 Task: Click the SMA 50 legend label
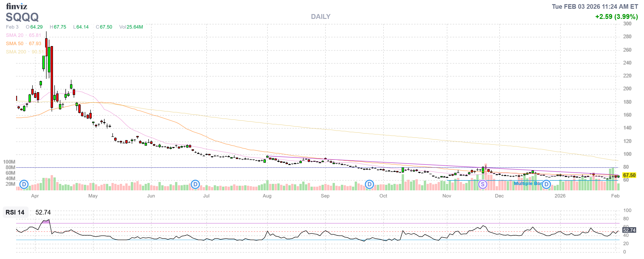click(x=15, y=44)
